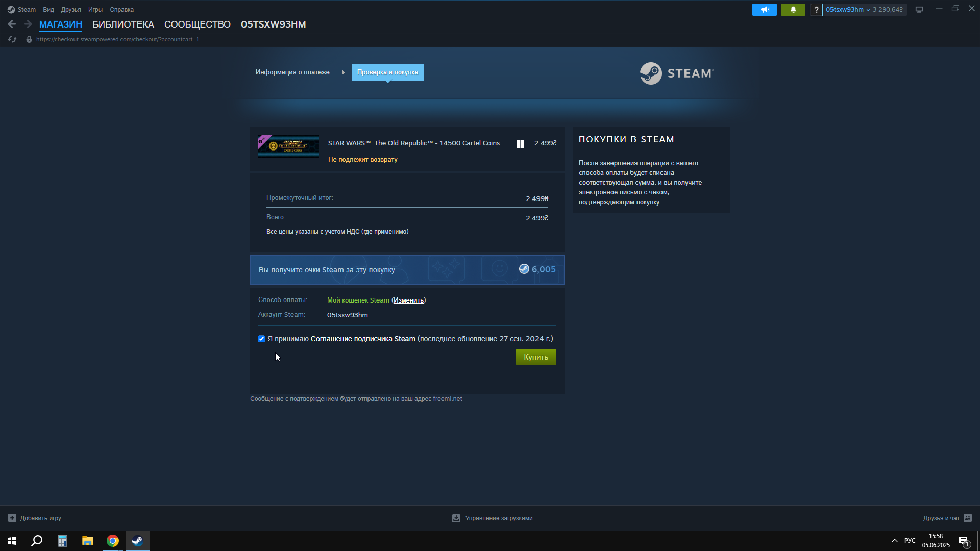Show hidden system tray icons chevron

[894, 541]
